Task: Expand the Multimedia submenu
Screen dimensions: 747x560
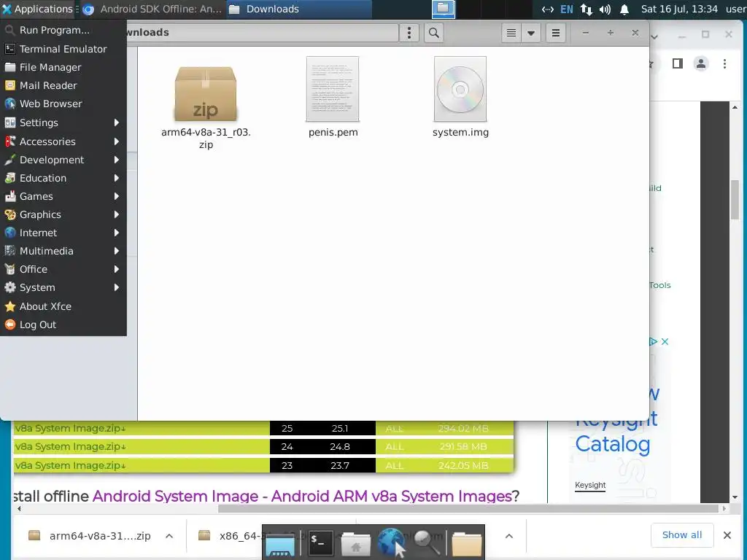Action: point(63,251)
